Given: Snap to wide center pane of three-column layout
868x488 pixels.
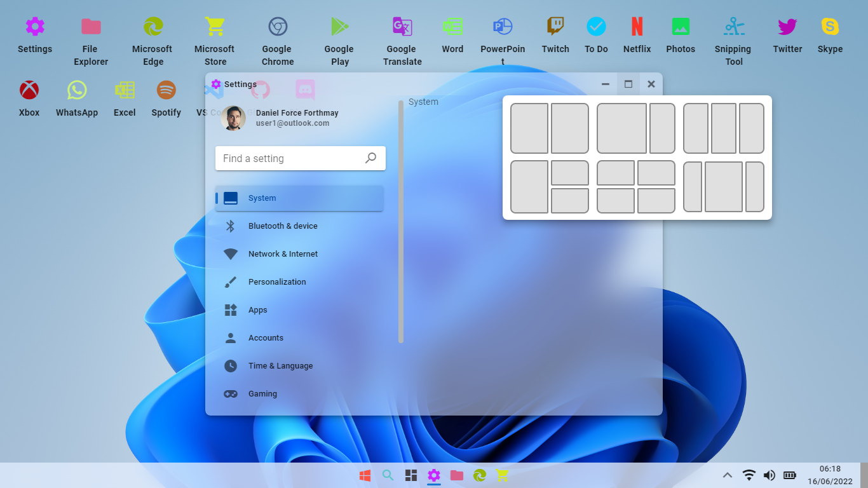Looking at the screenshot, I should (724, 187).
